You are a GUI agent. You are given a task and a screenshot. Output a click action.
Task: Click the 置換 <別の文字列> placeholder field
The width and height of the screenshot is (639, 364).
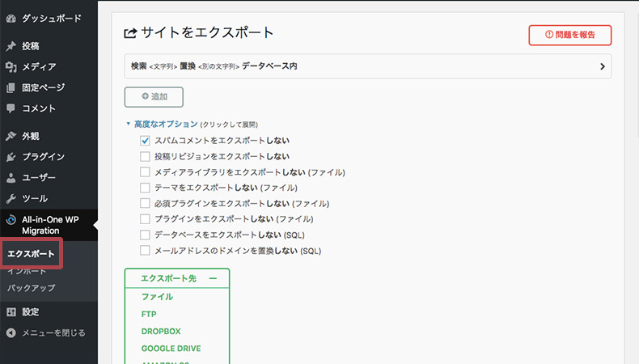[209, 66]
